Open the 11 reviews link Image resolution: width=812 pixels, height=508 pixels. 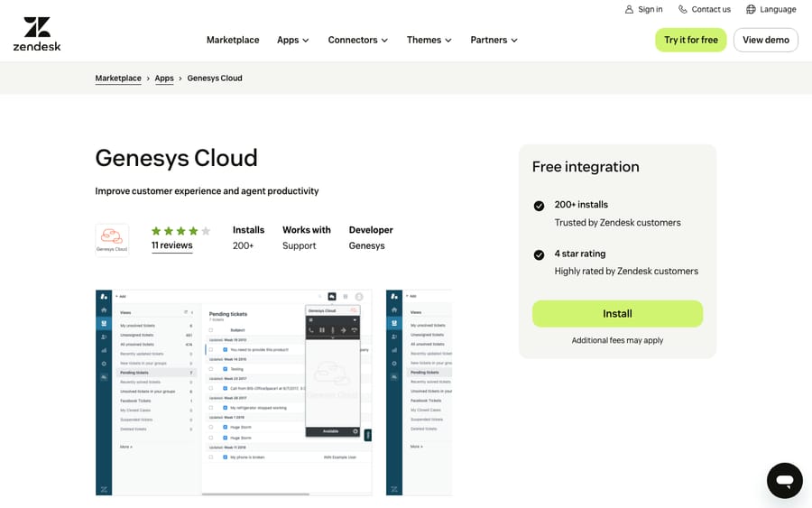[172, 245]
